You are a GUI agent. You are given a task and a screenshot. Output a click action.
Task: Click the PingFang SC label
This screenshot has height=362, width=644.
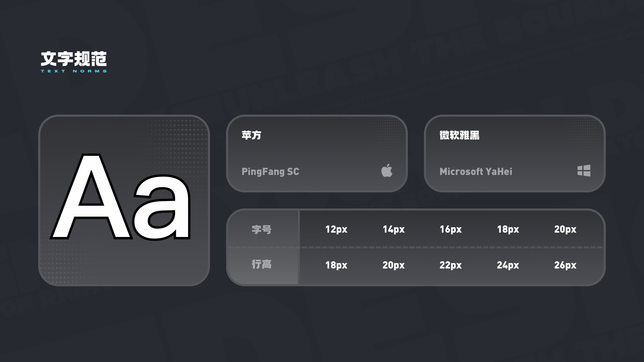[270, 172]
